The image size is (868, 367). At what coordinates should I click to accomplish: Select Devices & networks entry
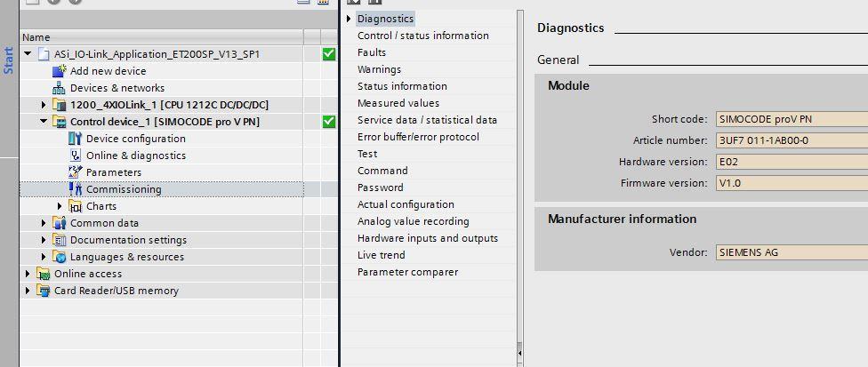[x=117, y=88]
